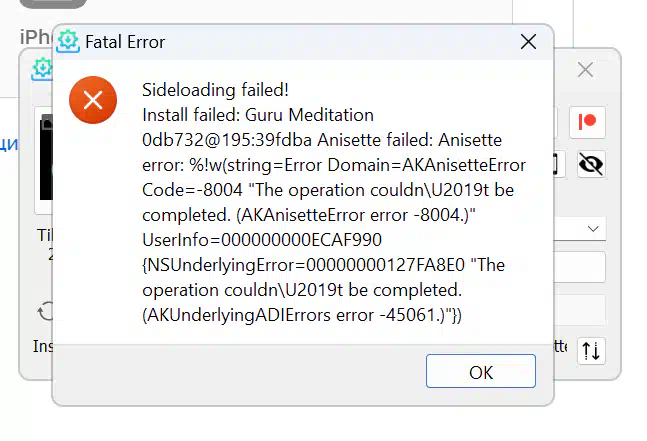
Task: Click the Fatal Error title text
Action: click(x=125, y=42)
